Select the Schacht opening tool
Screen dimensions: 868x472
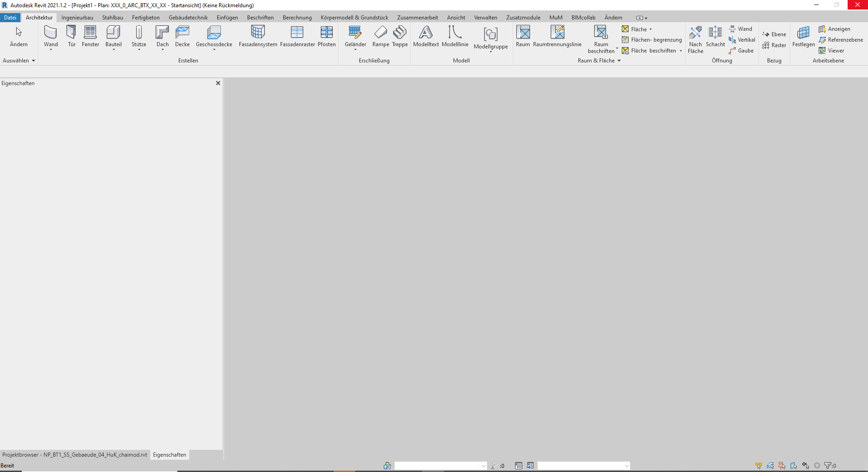(715, 36)
